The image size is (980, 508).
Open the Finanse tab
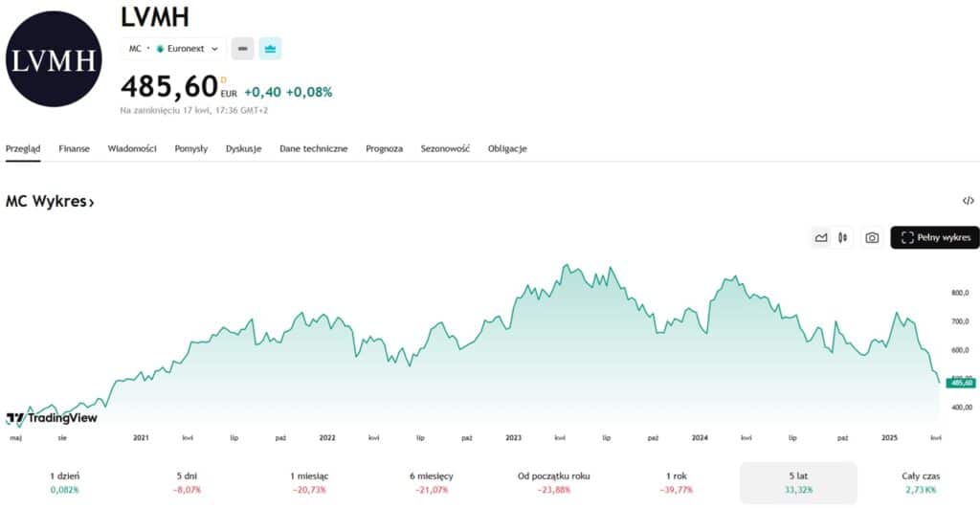coord(74,149)
